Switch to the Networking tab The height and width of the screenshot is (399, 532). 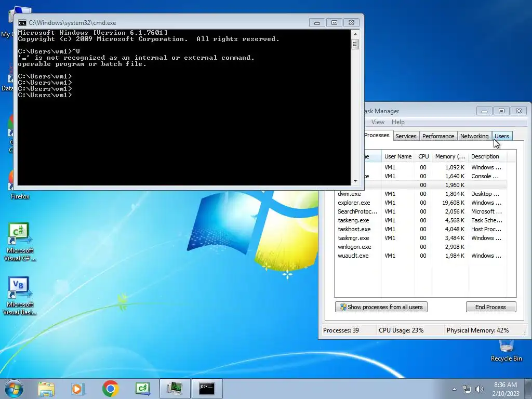474,136
